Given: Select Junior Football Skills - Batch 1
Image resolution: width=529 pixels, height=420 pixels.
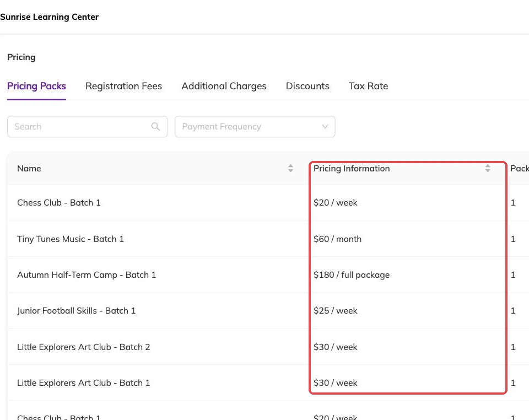Looking at the screenshot, I should click(x=76, y=311).
